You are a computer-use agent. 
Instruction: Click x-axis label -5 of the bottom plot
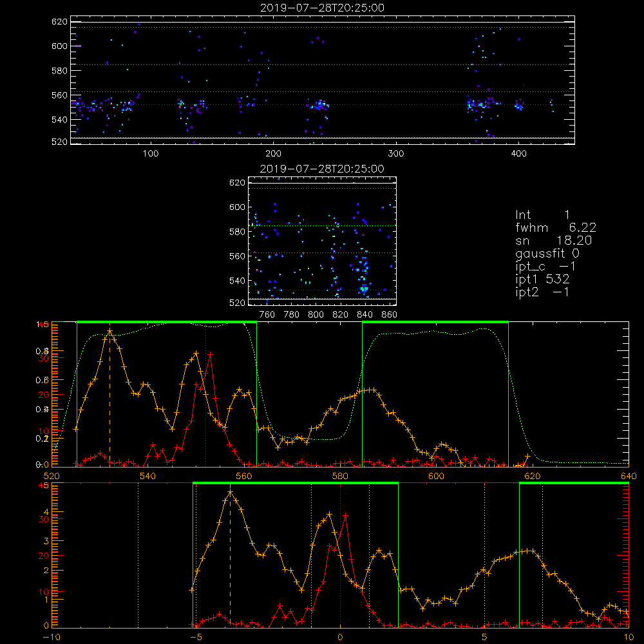click(196, 638)
